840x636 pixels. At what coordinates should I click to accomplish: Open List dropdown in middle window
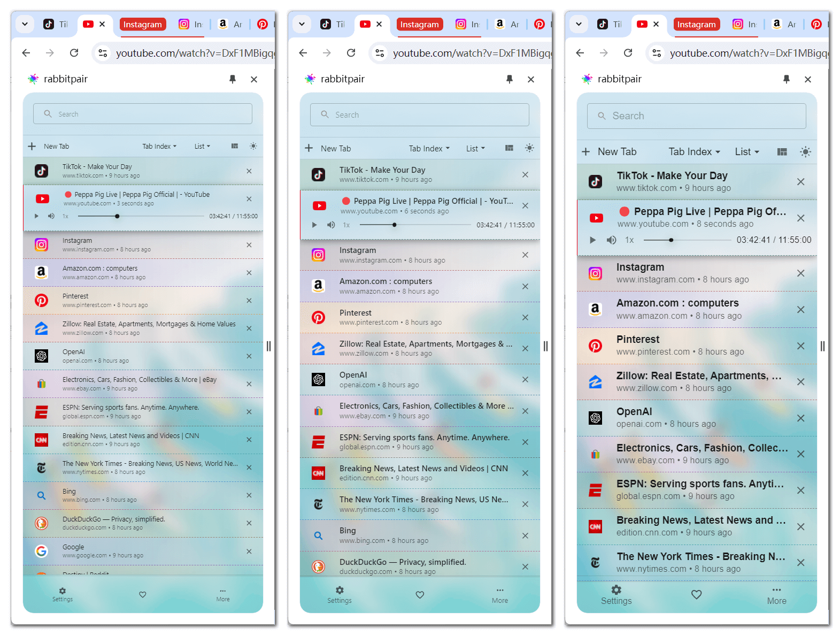tap(475, 149)
